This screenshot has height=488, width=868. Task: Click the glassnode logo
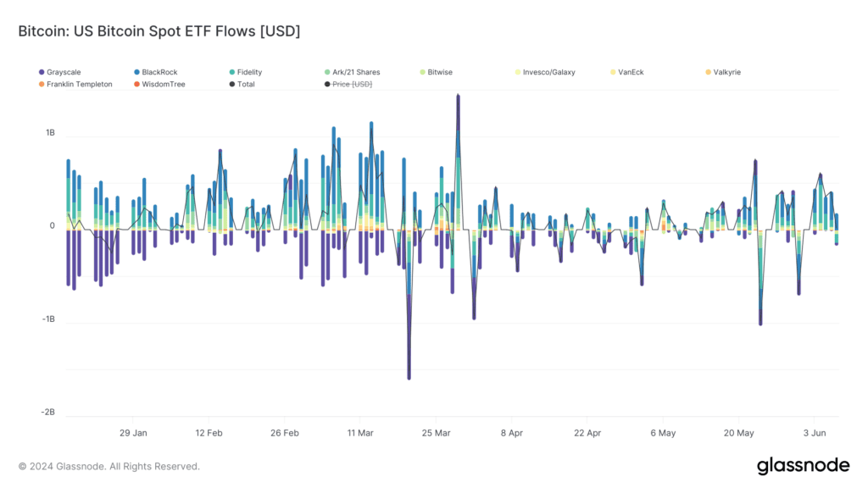click(x=803, y=466)
